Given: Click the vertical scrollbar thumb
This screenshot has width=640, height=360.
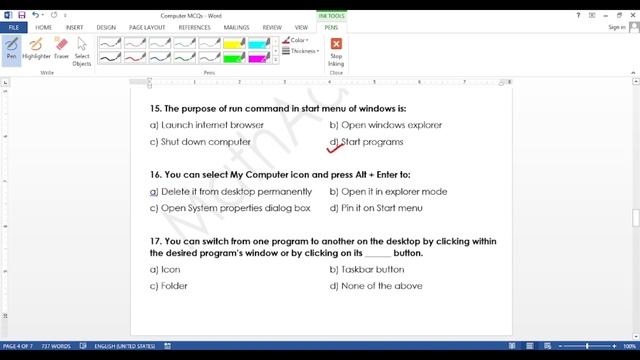Looking at the screenshot, I should tap(636, 218).
